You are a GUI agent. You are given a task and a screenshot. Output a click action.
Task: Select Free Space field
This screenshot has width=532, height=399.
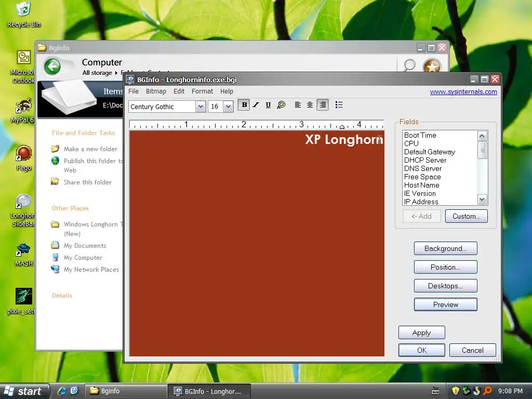[422, 177]
